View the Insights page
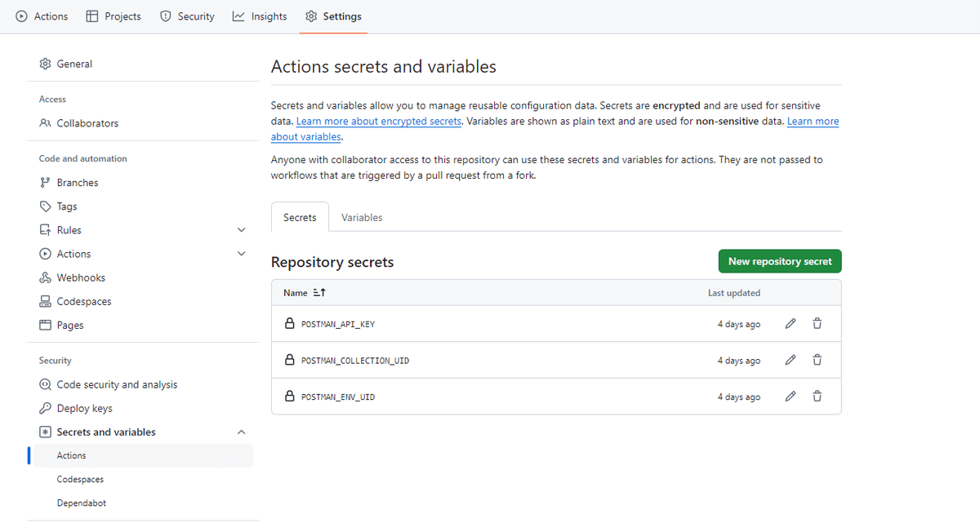Viewport: 980px width, 523px height. coord(259,16)
